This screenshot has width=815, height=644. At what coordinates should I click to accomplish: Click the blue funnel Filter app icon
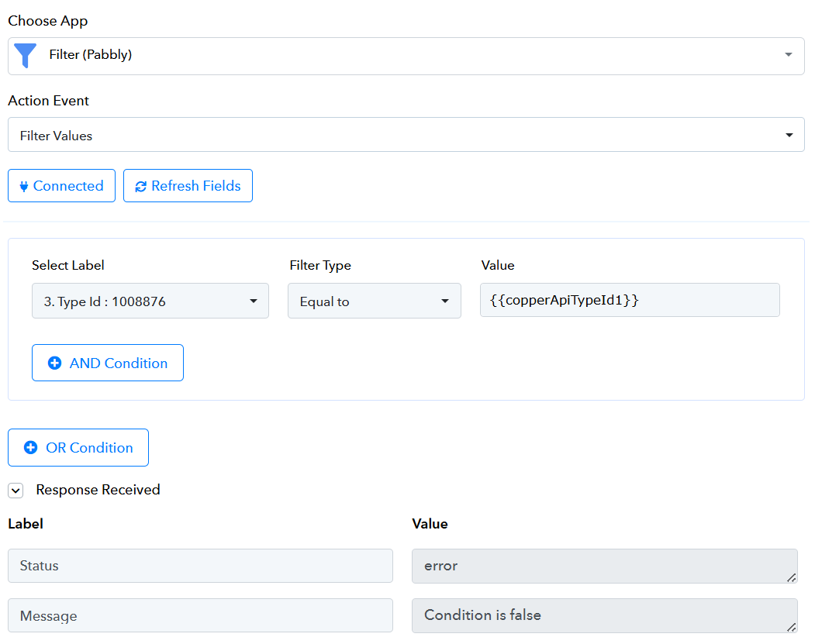(26, 55)
